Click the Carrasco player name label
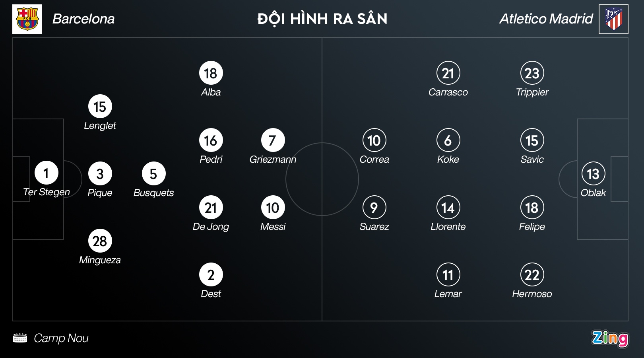This screenshot has height=358, width=644. [448, 92]
